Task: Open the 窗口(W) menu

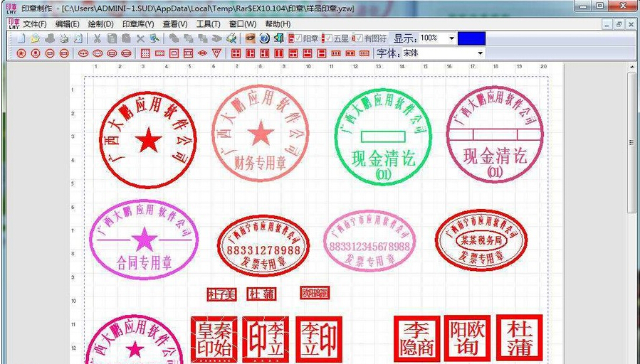Action: pos(243,24)
